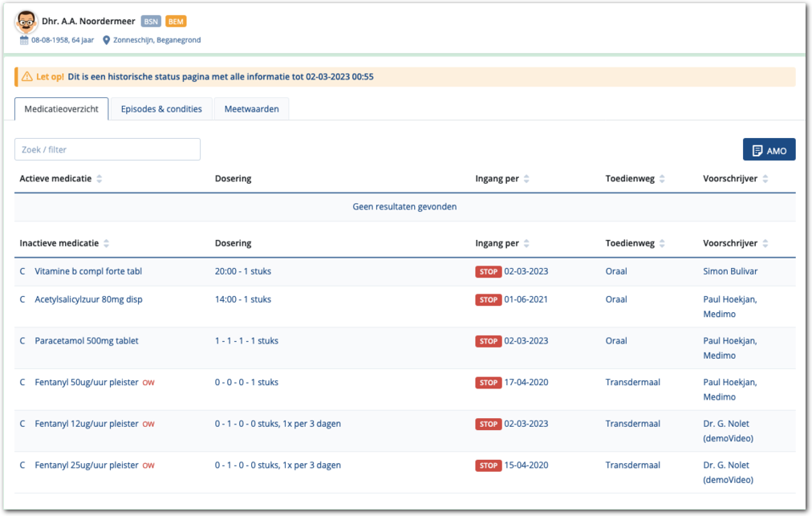
Task: Click the STOP badge for Vitamine b compl
Action: tap(489, 272)
